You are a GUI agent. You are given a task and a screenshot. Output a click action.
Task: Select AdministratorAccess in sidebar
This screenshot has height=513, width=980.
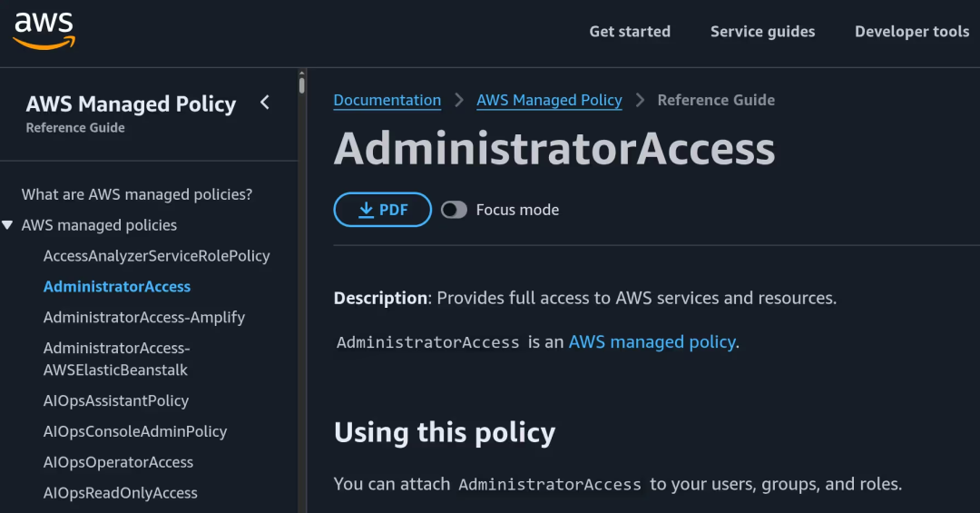tap(117, 287)
